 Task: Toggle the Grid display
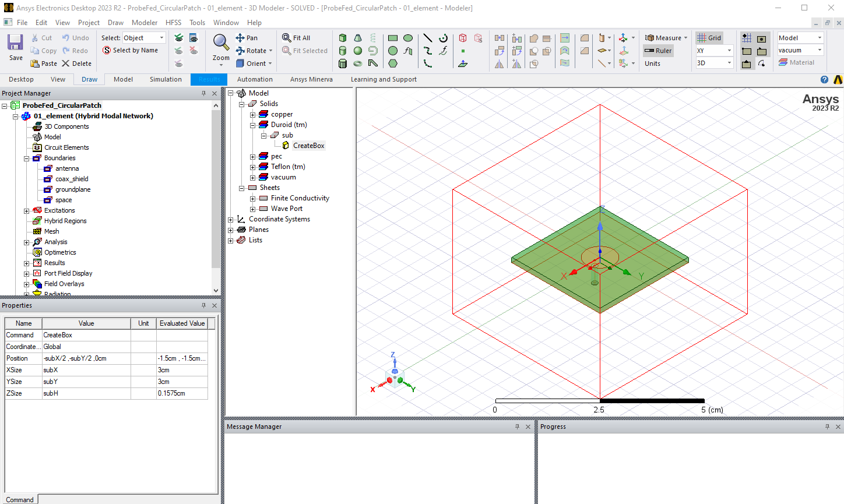(x=709, y=37)
